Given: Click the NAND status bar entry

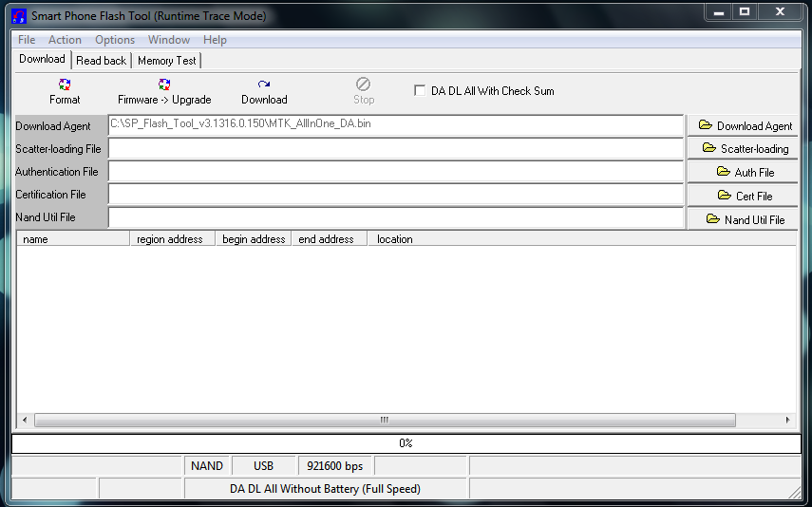Looking at the screenshot, I should coord(207,466).
